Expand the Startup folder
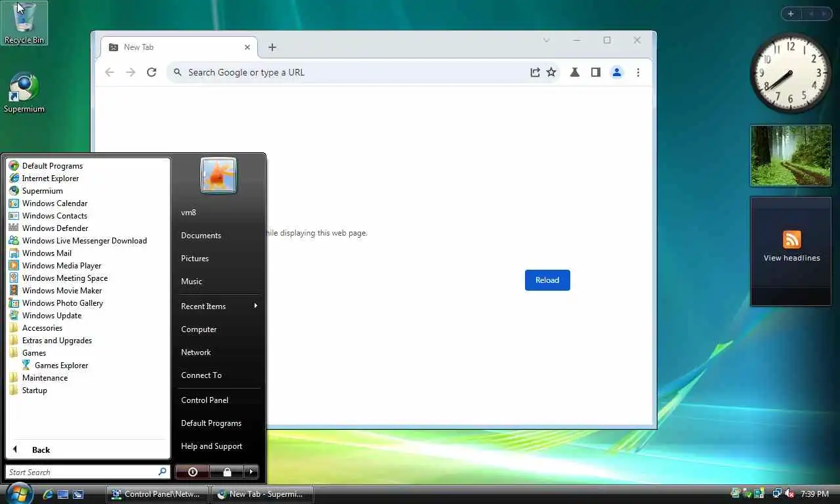The image size is (840, 504). (x=28, y=390)
